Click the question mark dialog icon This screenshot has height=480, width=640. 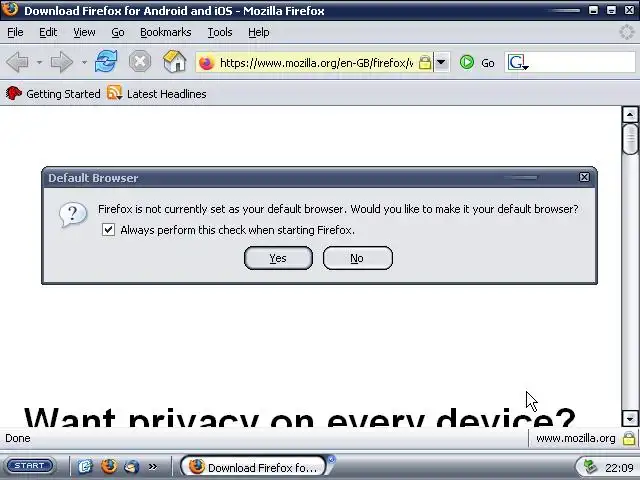click(73, 214)
